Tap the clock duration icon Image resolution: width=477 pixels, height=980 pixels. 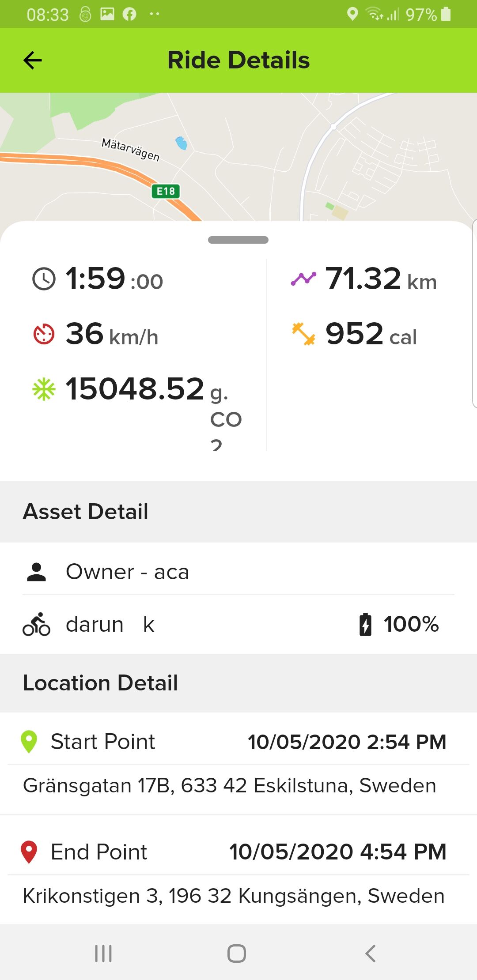[44, 279]
